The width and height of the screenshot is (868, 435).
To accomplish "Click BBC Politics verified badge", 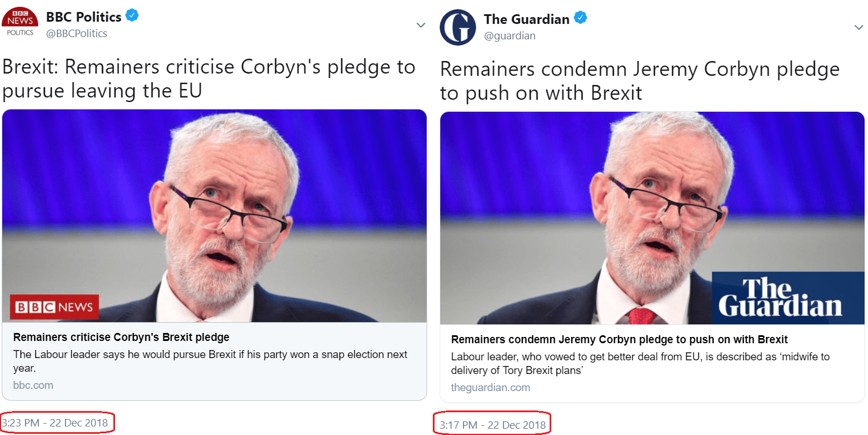I will click(x=132, y=16).
